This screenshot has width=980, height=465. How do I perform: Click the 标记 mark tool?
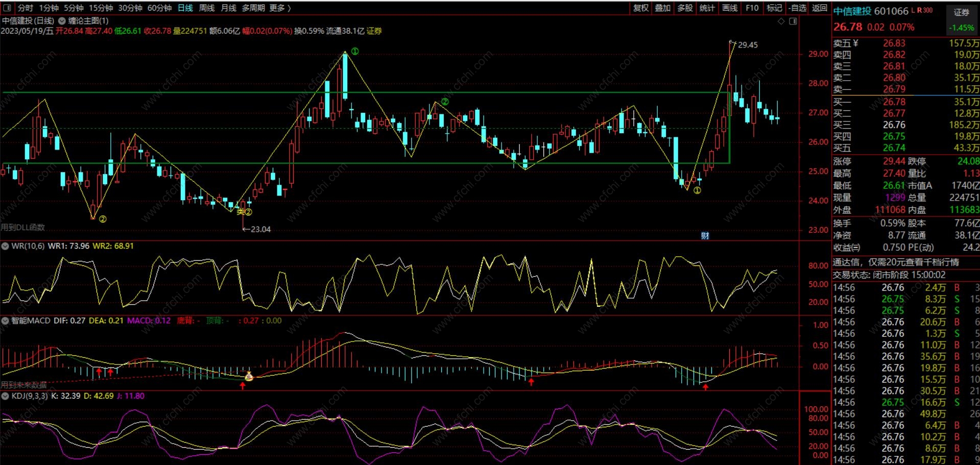(774, 8)
